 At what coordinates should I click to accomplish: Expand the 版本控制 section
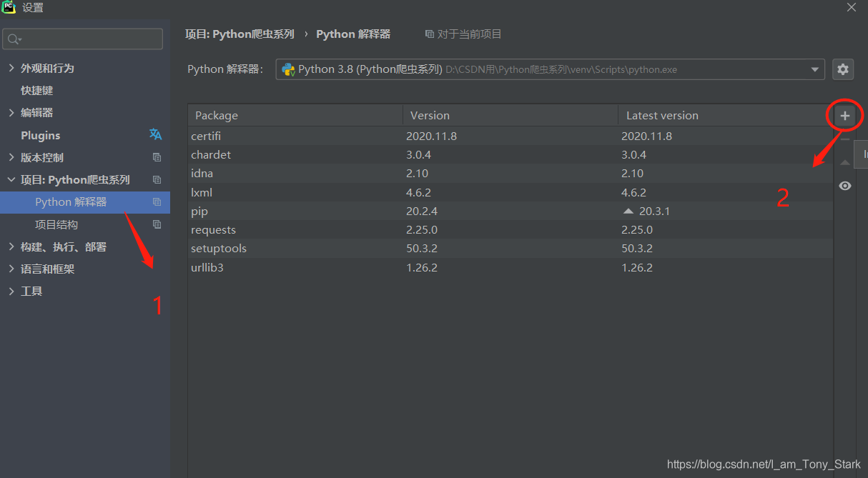[x=11, y=157]
